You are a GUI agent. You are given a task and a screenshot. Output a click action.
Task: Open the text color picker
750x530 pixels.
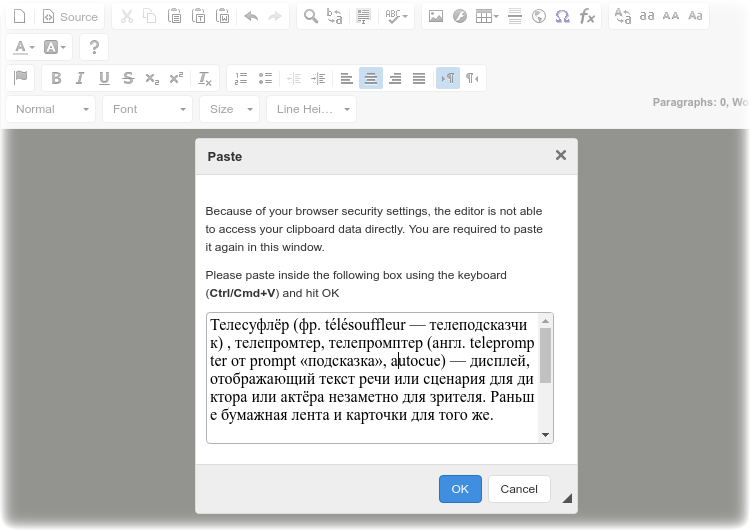(24, 47)
